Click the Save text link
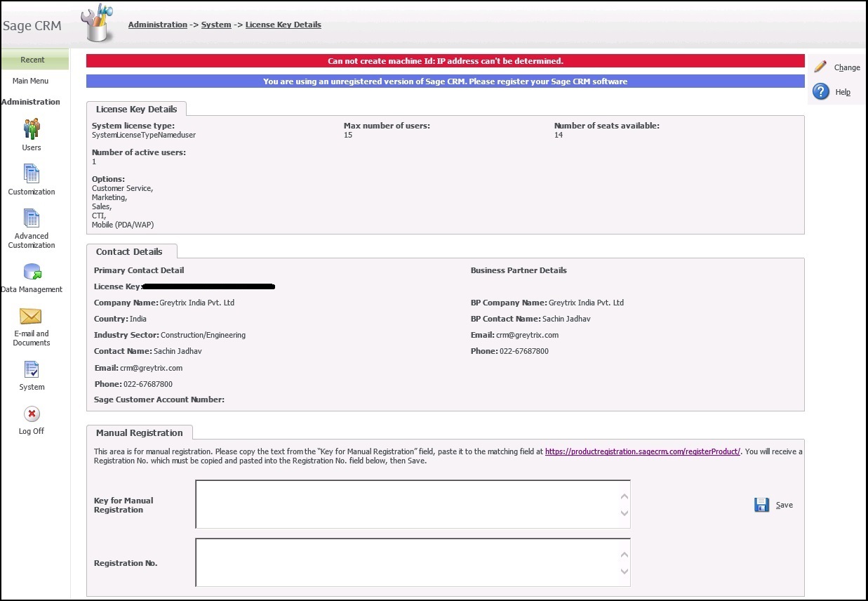This screenshot has height=601, width=868. pyautogui.click(x=784, y=505)
